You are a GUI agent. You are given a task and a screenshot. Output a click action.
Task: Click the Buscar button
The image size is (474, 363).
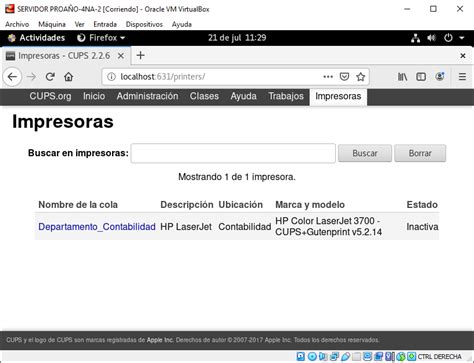pos(365,153)
